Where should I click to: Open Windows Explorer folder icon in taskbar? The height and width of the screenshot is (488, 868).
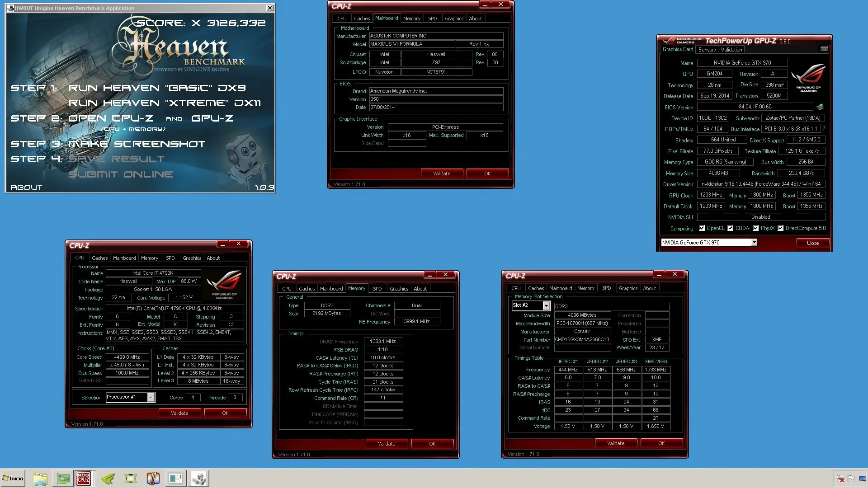click(x=40, y=478)
